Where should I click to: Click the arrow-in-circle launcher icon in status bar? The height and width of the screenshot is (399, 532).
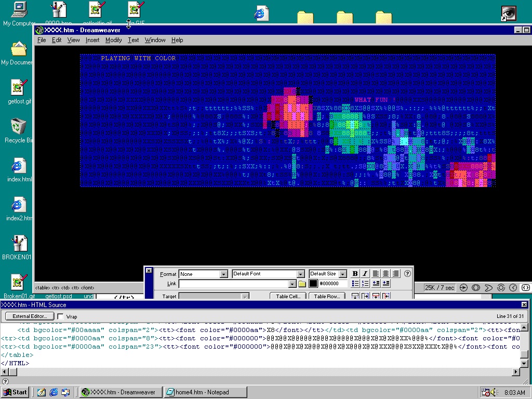tap(463, 288)
